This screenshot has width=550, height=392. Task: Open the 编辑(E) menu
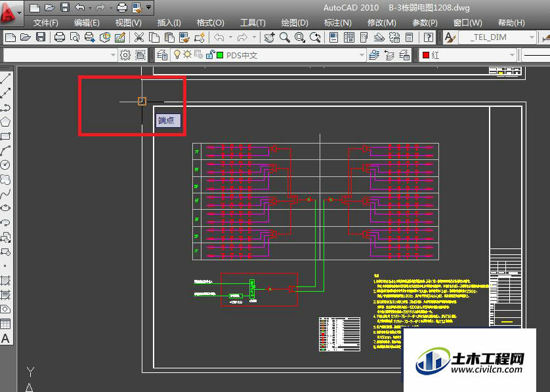(x=87, y=23)
